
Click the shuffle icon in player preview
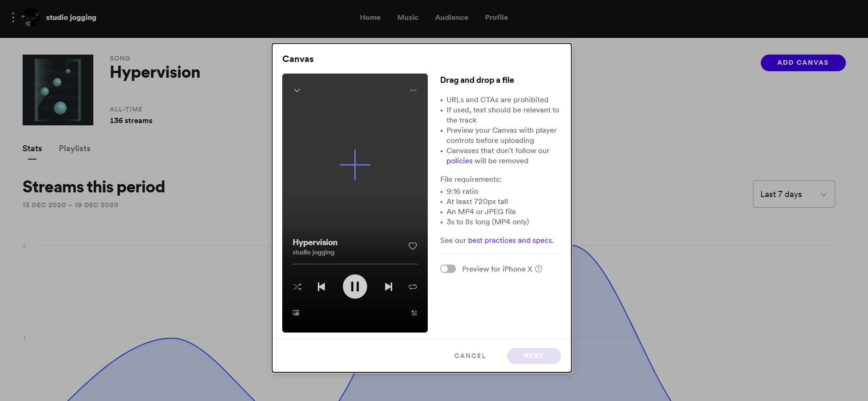click(x=297, y=287)
